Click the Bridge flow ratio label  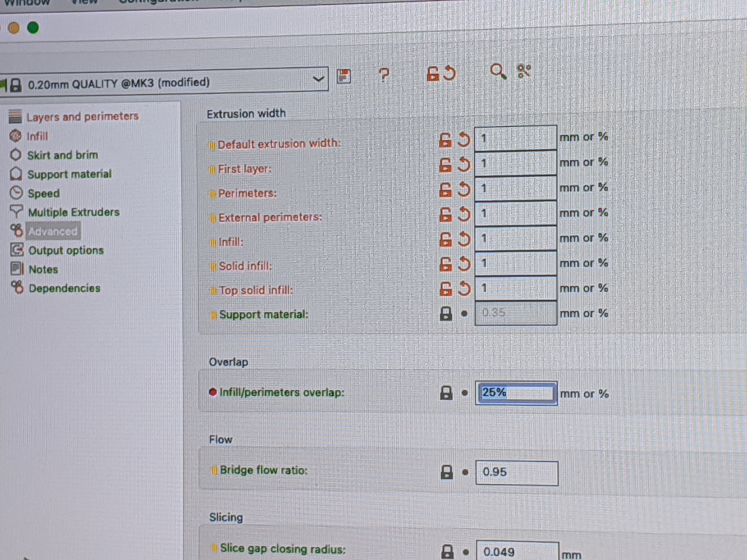click(x=264, y=470)
